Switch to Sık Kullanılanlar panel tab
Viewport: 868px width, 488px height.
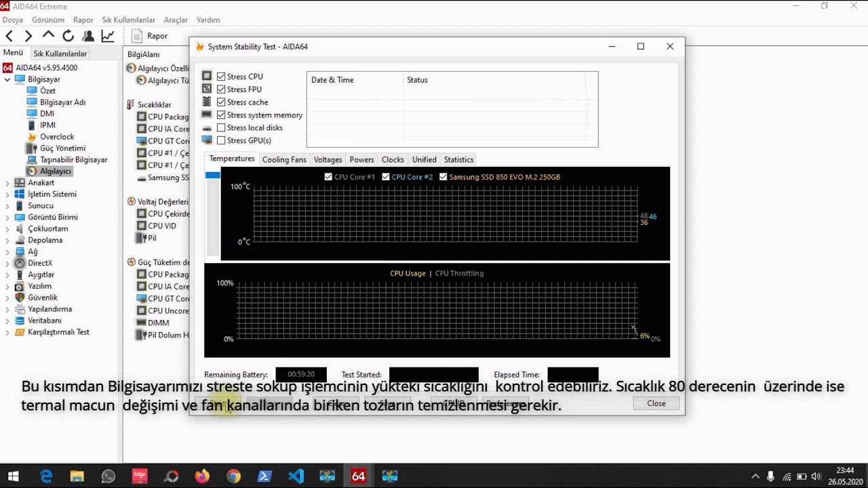tap(60, 54)
